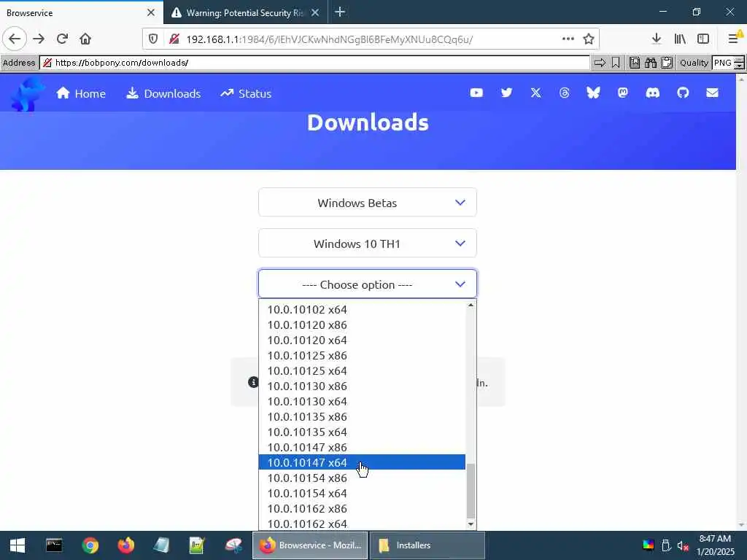Viewport: 747px width, 560px height.
Task: Open Mastodon social icon
Action: [623, 93]
